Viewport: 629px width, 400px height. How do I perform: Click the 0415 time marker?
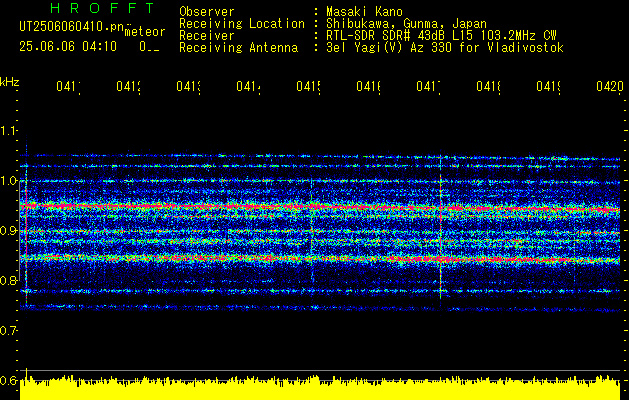[x=308, y=86]
